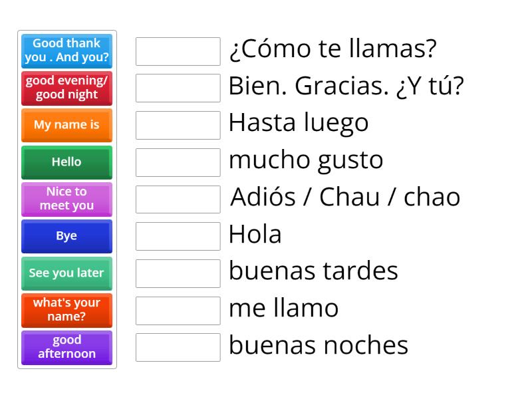Select the "Hello" tile

pos(66,162)
